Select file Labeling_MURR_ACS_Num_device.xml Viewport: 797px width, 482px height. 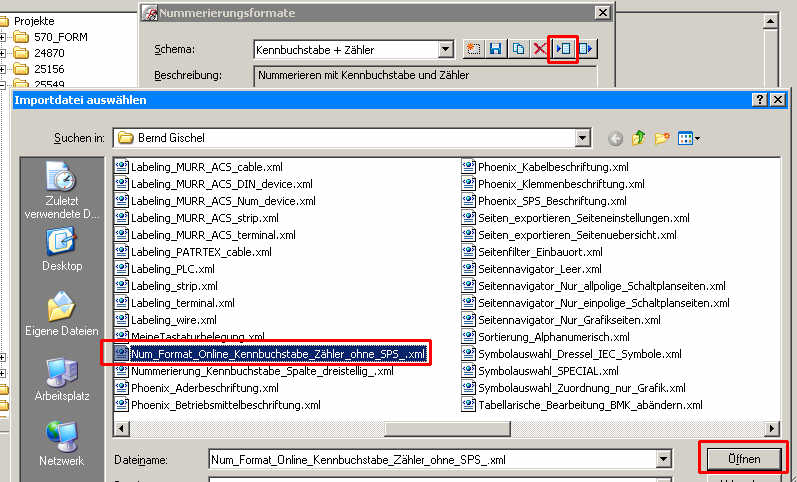[x=215, y=201]
